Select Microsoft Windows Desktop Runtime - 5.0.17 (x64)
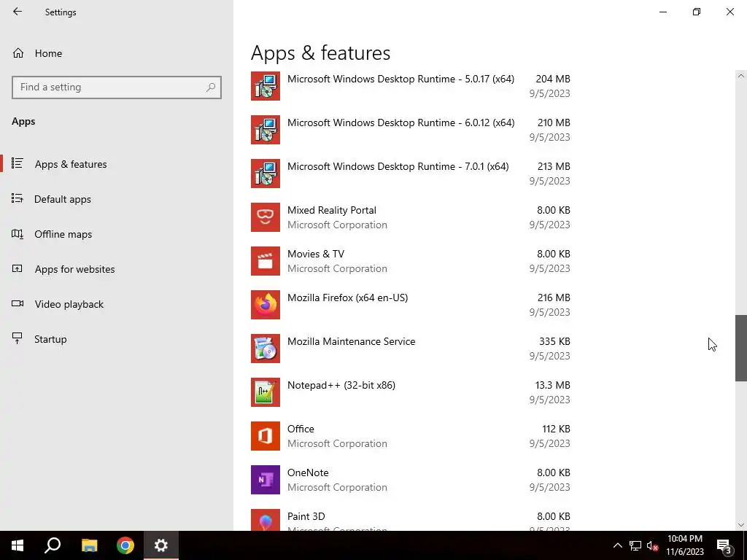747x560 pixels. coord(411,86)
